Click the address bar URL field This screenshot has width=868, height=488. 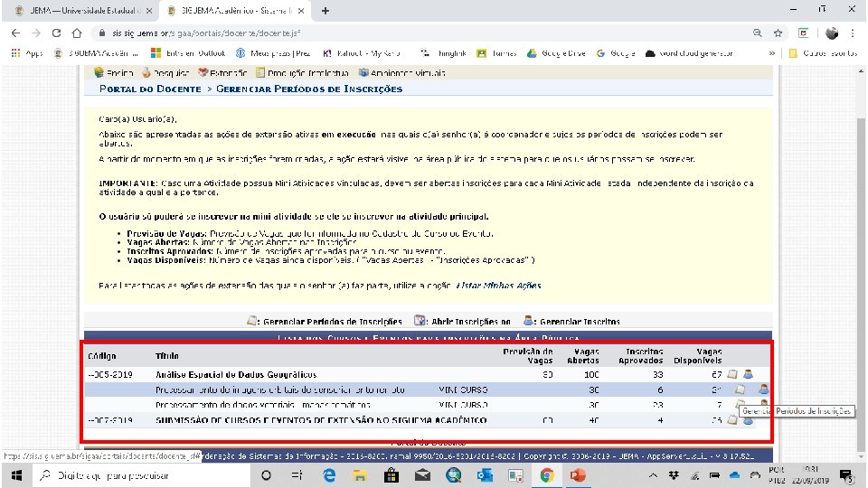tap(420, 33)
